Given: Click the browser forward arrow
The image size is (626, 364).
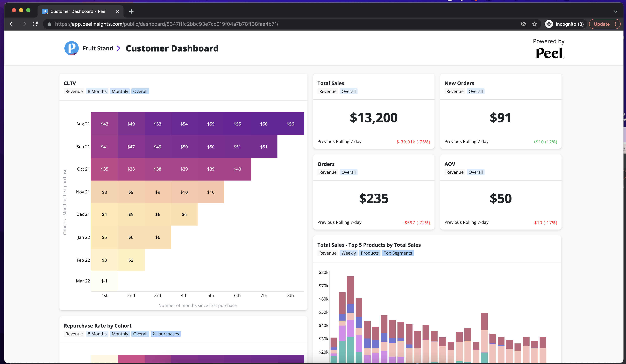Looking at the screenshot, I should pyautogui.click(x=24, y=24).
